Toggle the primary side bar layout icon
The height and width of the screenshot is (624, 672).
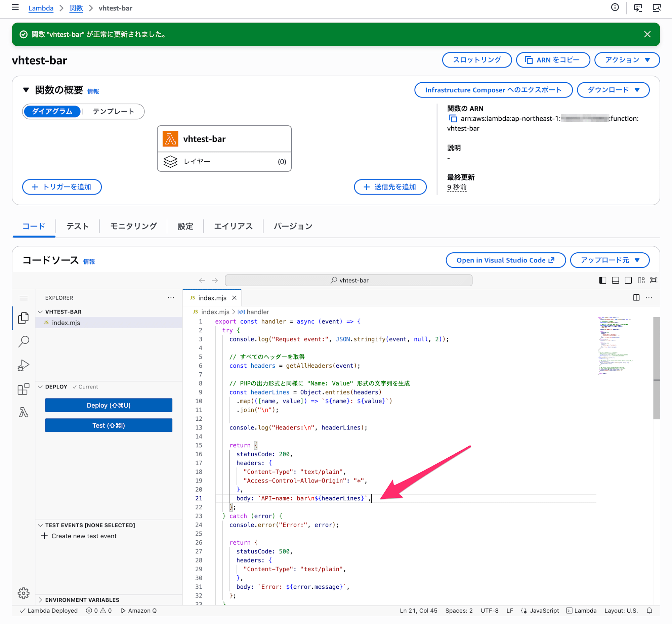(x=602, y=280)
